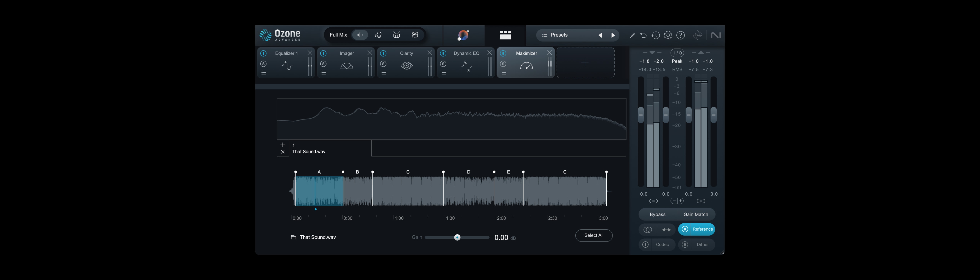
Task: Click the pencil edit icon
Action: (x=632, y=35)
